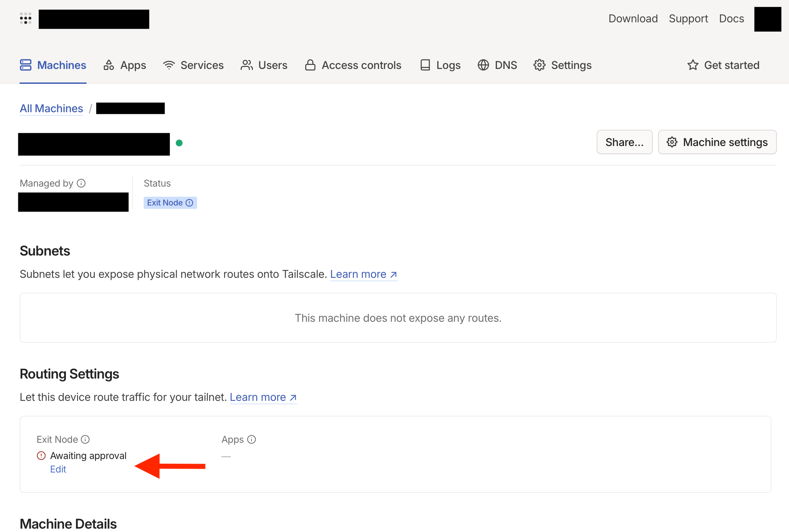Click the Machine settings button
The width and height of the screenshot is (789, 532).
717,142
